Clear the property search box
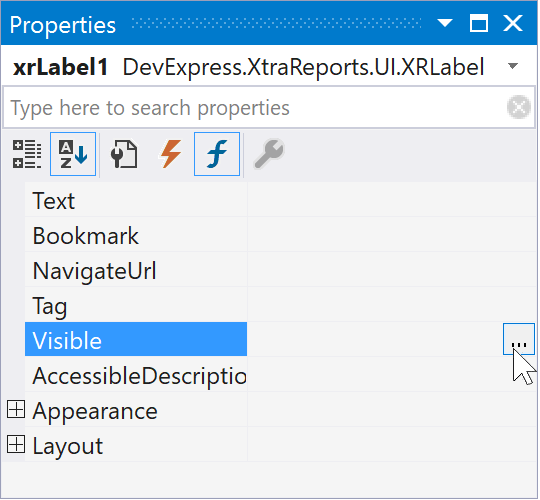This screenshot has height=500, width=540. click(x=519, y=107)
